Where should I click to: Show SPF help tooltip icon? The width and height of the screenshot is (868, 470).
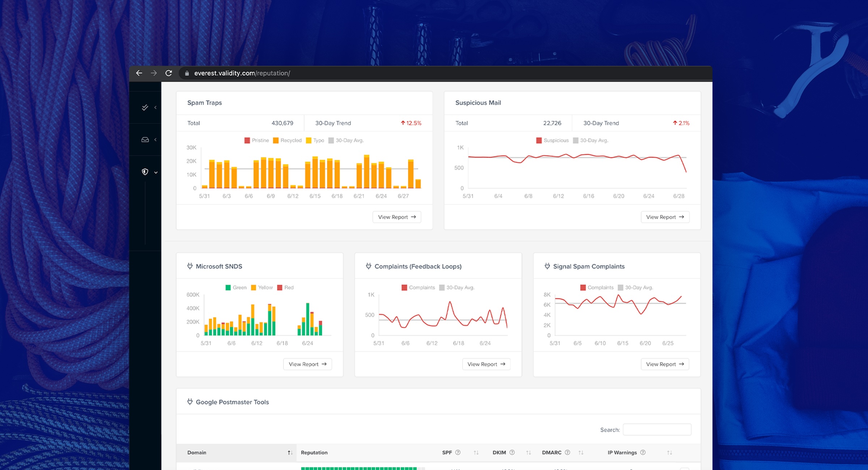458,452
